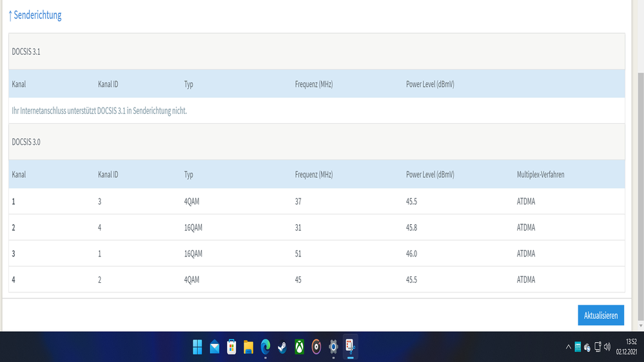Click the scrollbar down arrow

(641, 326)
